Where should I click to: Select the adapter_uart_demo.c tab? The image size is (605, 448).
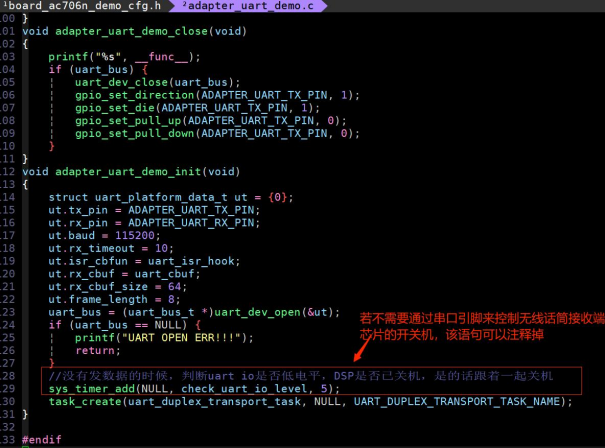click(248, 5)
